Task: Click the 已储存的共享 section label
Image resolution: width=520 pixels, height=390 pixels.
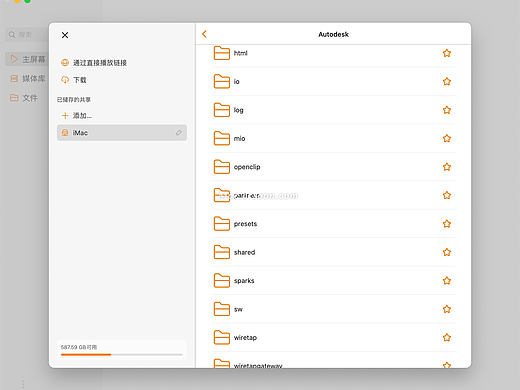Action: coord(74,100)
